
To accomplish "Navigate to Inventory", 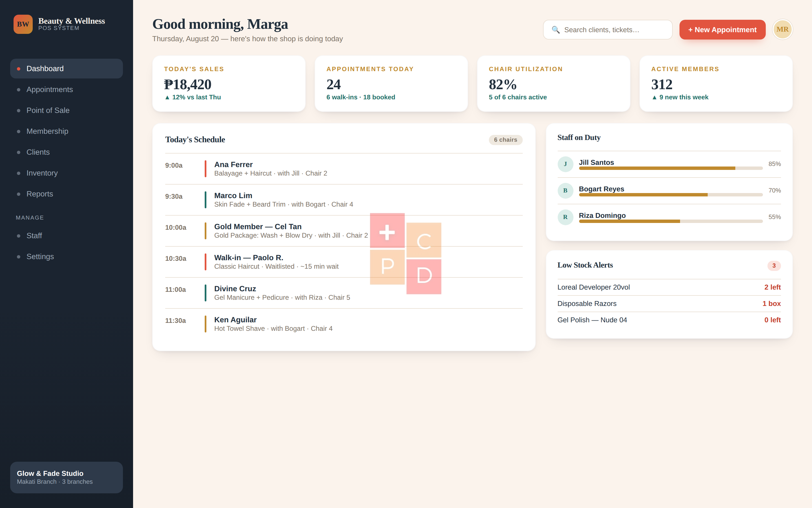I will coord(67,173).
